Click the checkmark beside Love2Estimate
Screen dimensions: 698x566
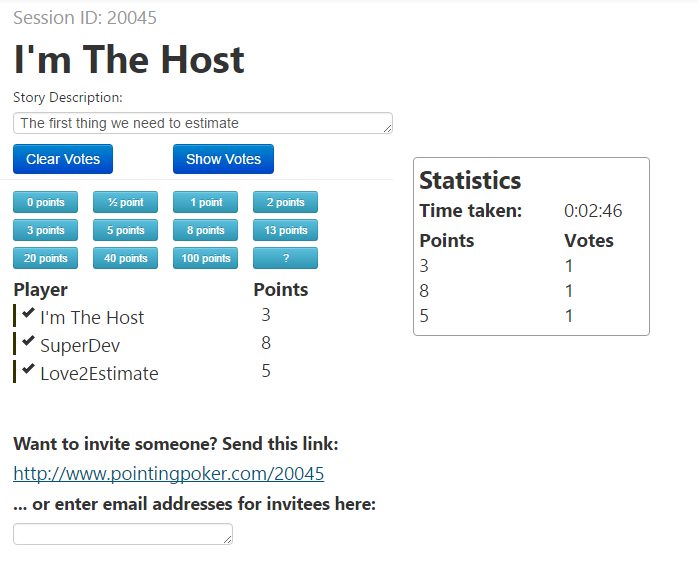click(x=28, y=371)
